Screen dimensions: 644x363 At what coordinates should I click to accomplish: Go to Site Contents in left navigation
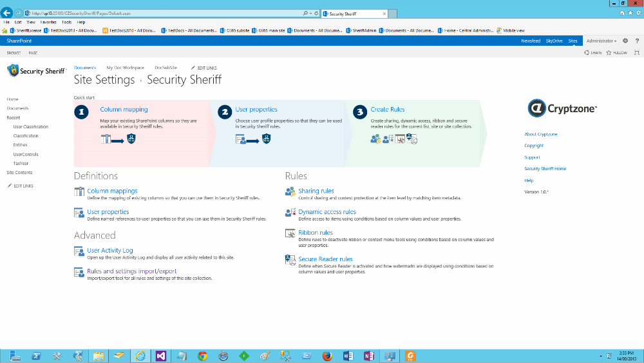point(19,173)
